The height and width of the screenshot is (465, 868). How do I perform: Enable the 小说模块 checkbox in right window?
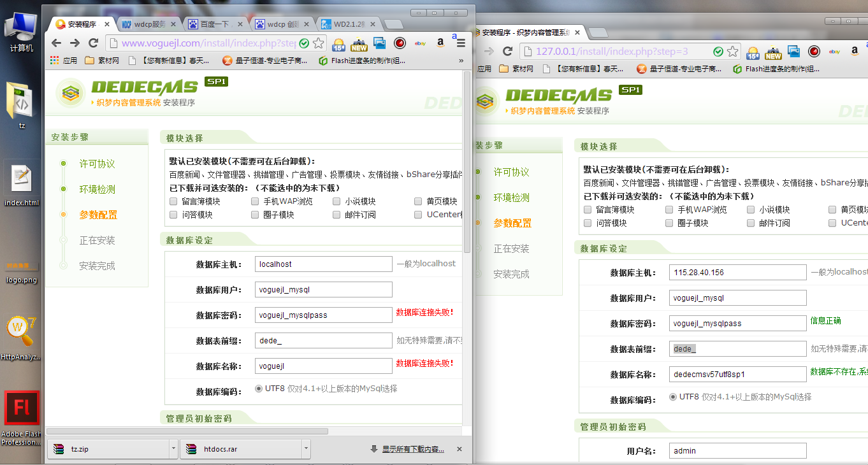pos(751,210)
